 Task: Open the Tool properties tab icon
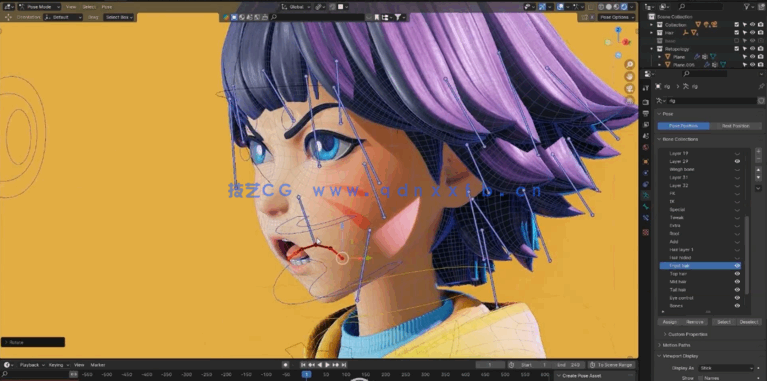coord(646,88)
